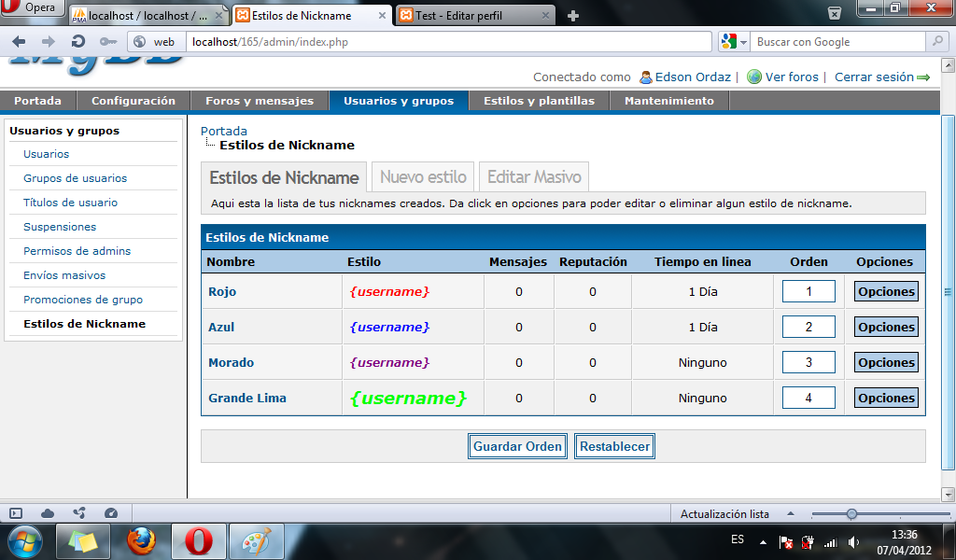Open Opciones dropdown for Grande Lima
This screenshot has width=956, height=560.
[886, 398]
